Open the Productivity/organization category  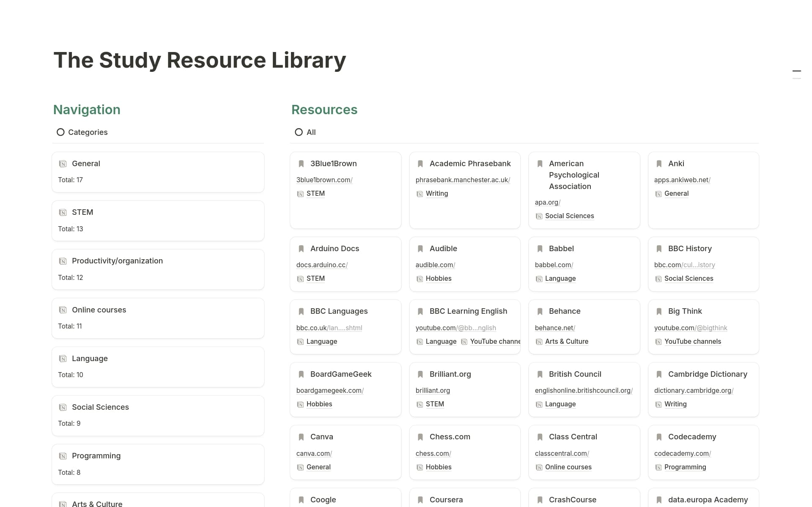(x=117, y=261)
